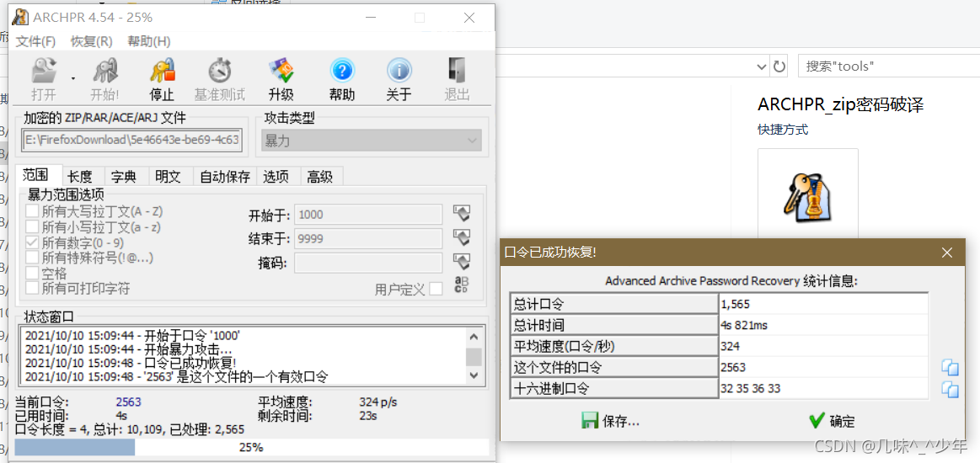Click the Upgrade (升级) toolbar icon
Image resolution: width=980 pixels, height=463 pixels.
pyautogui.click(x=281, y=72)
